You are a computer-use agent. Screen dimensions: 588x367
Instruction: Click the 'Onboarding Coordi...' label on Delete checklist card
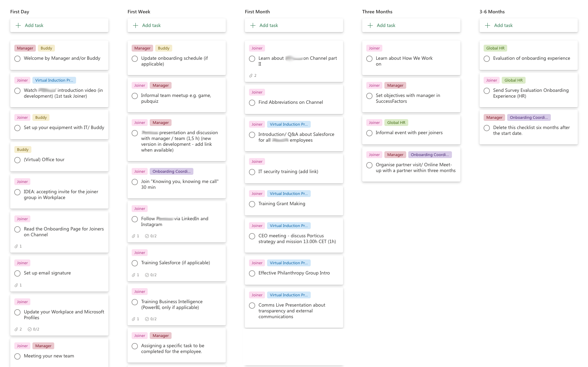click(529, 117)
